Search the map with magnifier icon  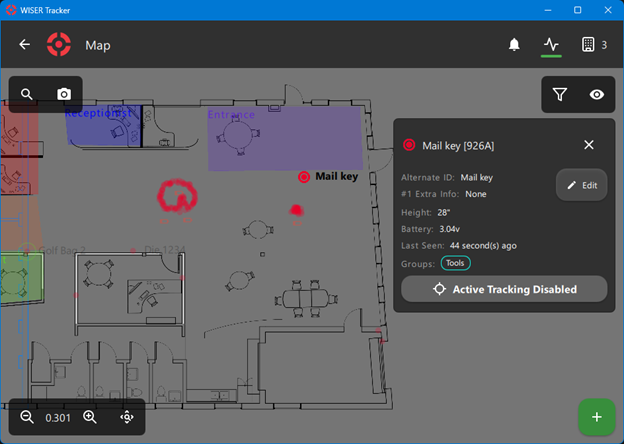pos(27,94)
